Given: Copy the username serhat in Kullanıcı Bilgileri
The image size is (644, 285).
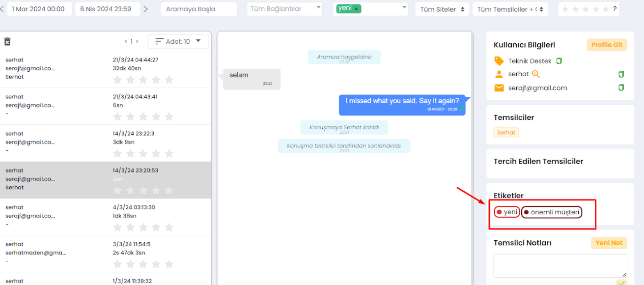Looking at the screenshot, I should 621,74.
